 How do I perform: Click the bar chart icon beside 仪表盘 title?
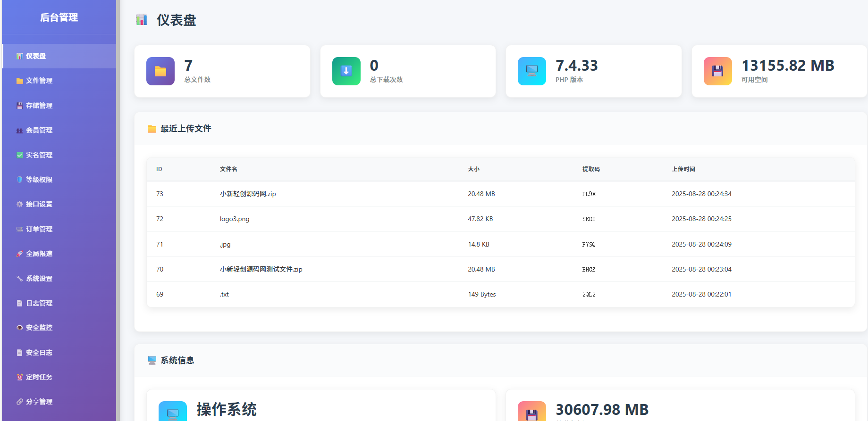(x=142, y=20)
